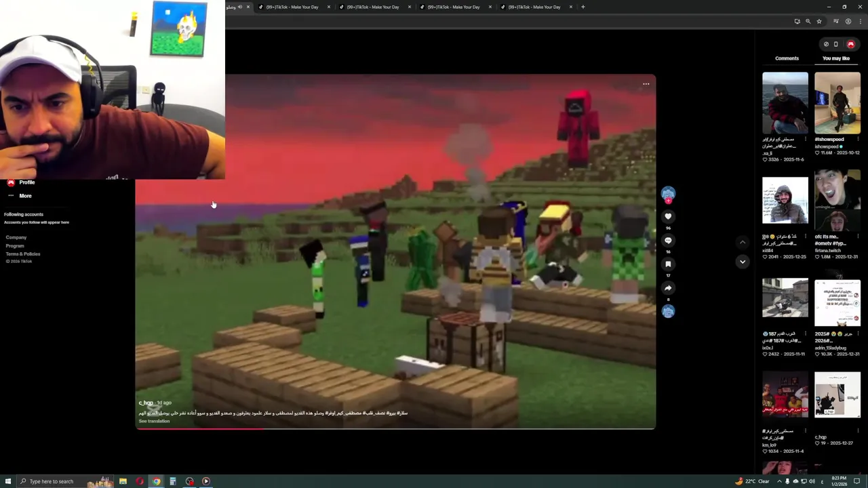Bookmark this page with the Chrome star icon

(818, 21)
